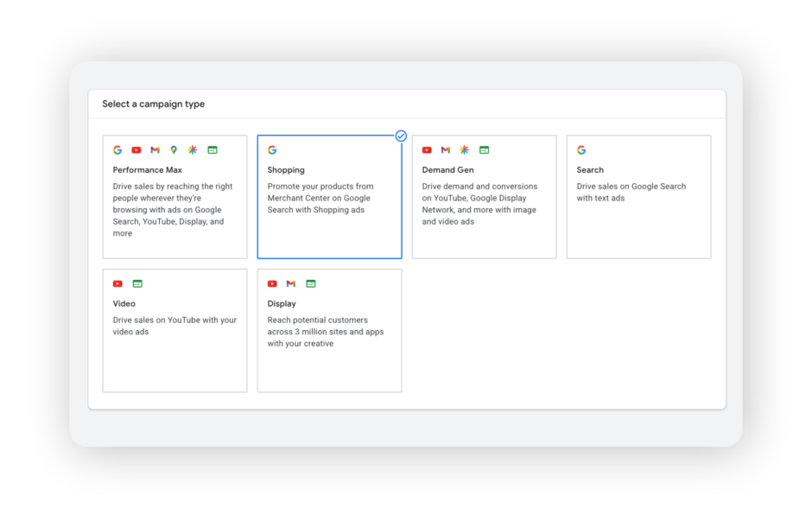Viewport: 812px width, 508px height.
Task: Click the Gmail icon in Display card
Action: 291,283
